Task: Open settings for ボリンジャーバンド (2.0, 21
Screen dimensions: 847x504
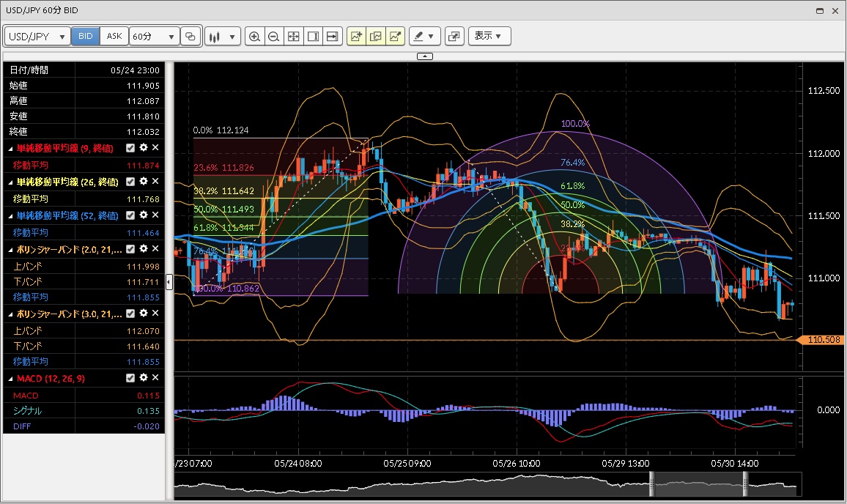Action: pyautogui.click(x=143, y=248)
